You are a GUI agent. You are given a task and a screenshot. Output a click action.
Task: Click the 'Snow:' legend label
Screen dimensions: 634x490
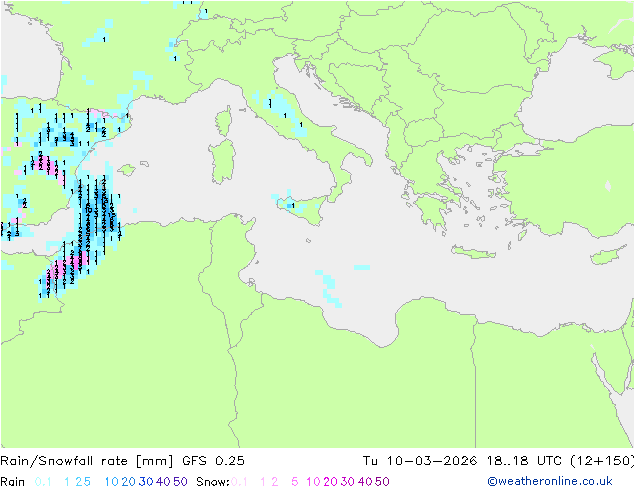[213, 482]
